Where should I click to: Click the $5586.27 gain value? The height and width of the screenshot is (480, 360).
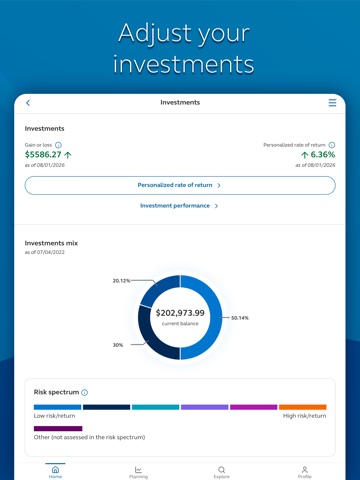click(x=43, y=155)
